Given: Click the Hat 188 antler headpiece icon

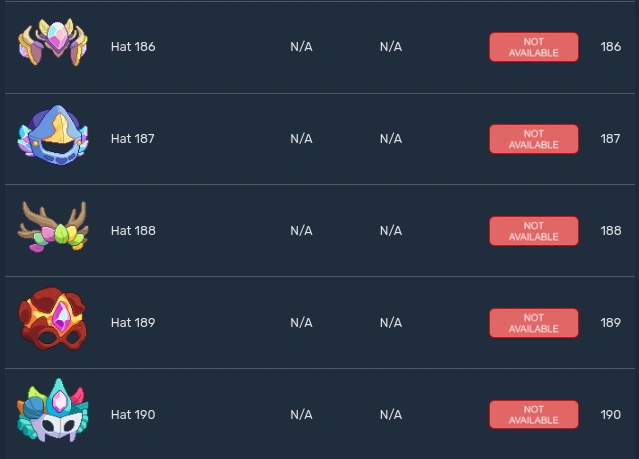Looking at the screenshot, I should [x=53, y=230].
